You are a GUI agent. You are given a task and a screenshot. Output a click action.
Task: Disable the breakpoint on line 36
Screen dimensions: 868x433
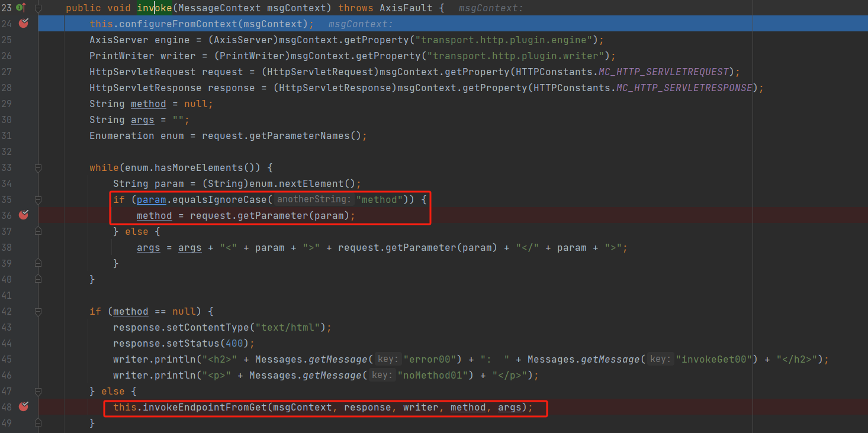click(x=24, y=215)
